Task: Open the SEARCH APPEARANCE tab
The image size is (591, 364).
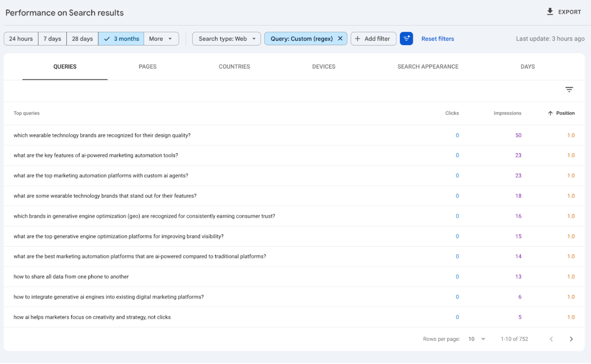Action: tap(428, 66)
